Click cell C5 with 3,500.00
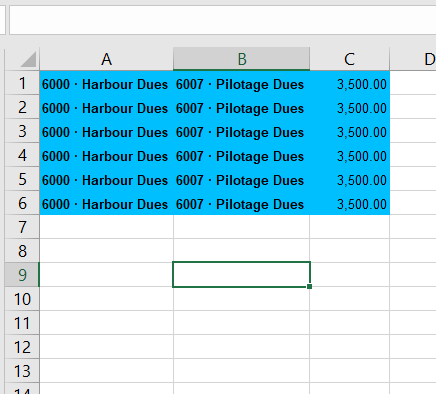 [349, 179]
